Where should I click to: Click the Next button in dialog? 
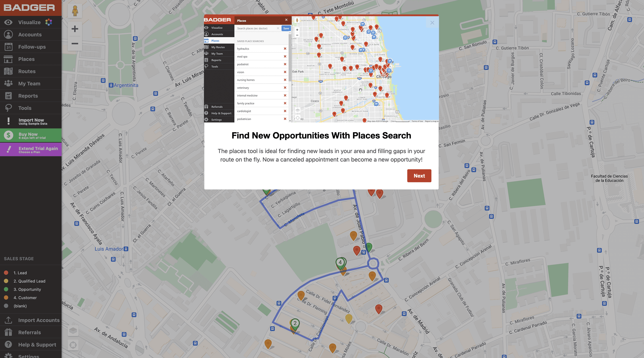coord(419,176)
